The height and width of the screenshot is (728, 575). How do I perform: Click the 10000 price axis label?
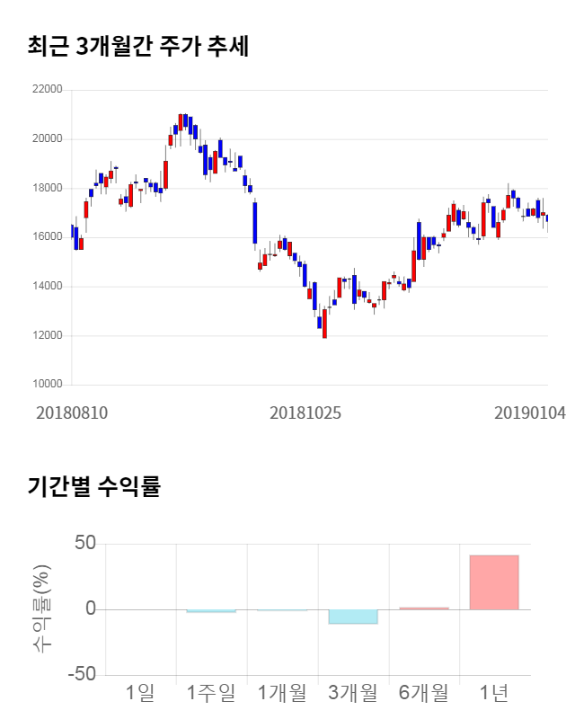tap(46, 385)
